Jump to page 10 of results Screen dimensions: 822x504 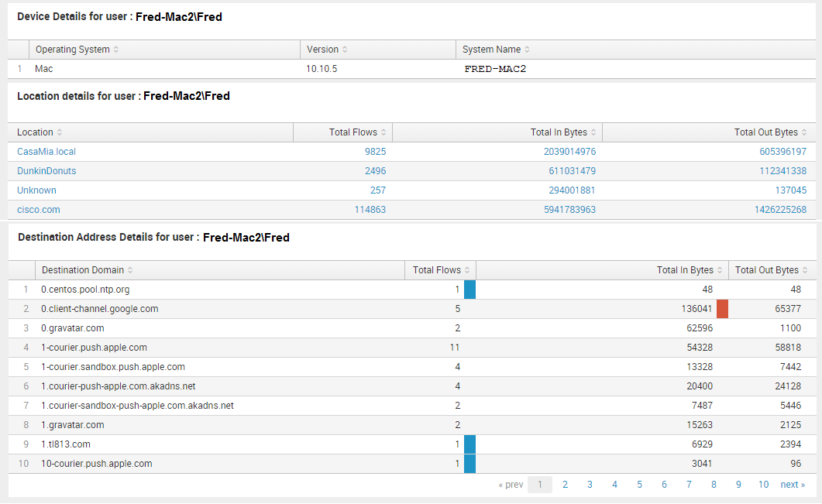[x=763, y=485]
